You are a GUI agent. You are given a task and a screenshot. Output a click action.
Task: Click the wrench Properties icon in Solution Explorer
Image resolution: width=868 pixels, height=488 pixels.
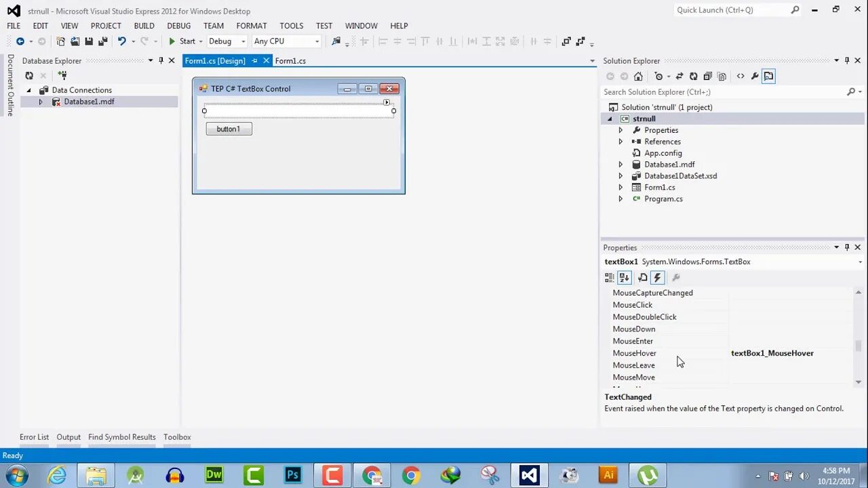[754, 77]
